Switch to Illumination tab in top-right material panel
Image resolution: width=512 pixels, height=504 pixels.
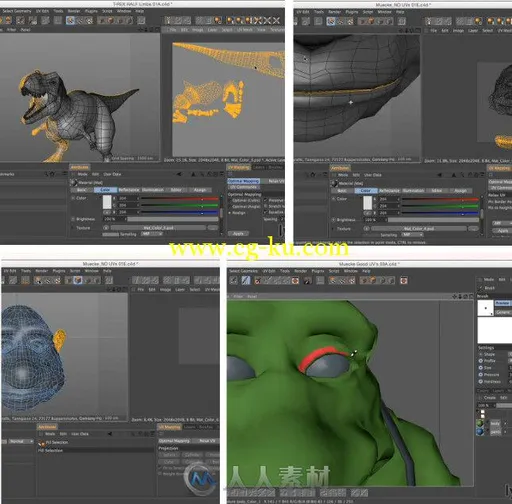[x=413, y=191]
